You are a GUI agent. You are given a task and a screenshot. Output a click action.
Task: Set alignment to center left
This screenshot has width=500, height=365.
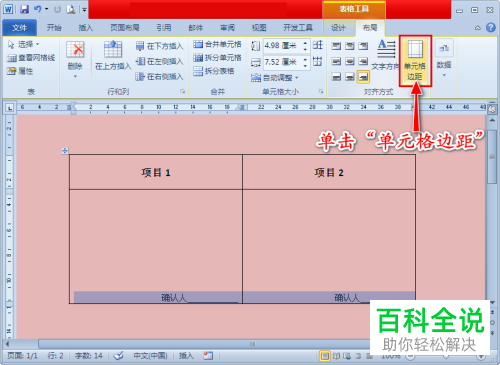[336, 61]
